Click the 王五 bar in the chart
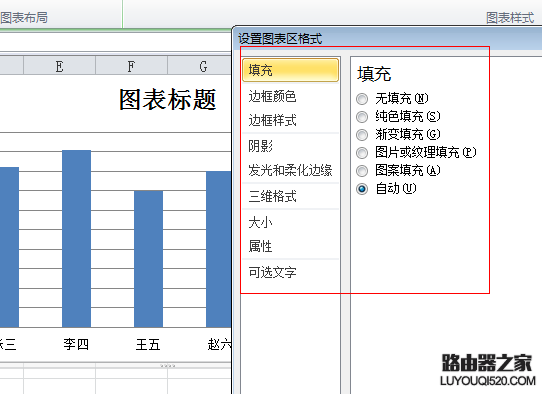Image resolution: width=542 pixels, height=394 pixels. point(148,259)
